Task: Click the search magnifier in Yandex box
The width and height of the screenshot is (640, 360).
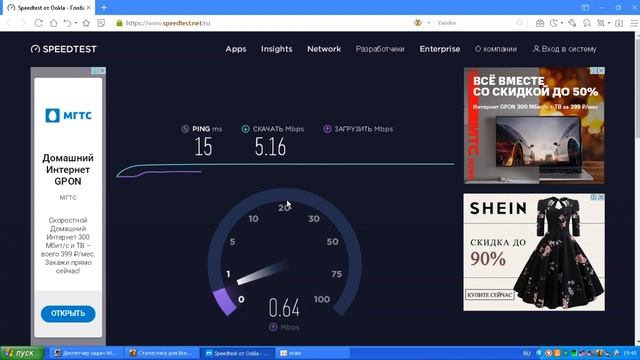Action: point(520,23)
